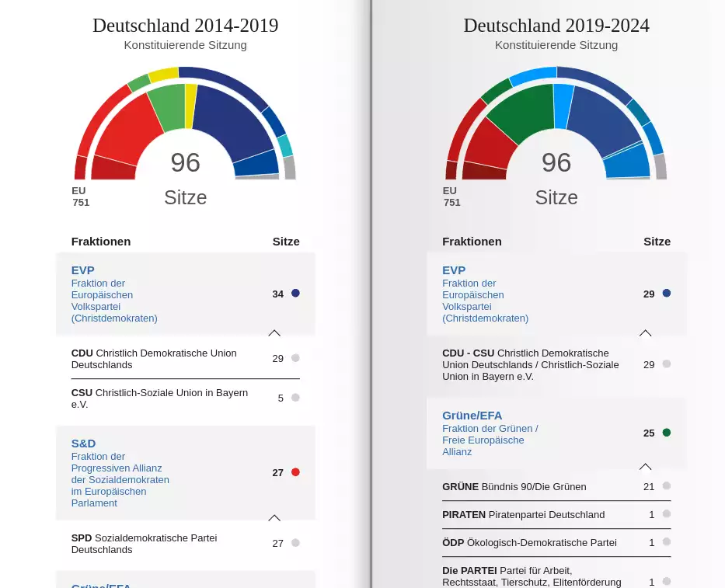
Task: Click 'Konstituierende Sitzung' under Deutschland 2014-2019
Action: click(x=186, y=45)
